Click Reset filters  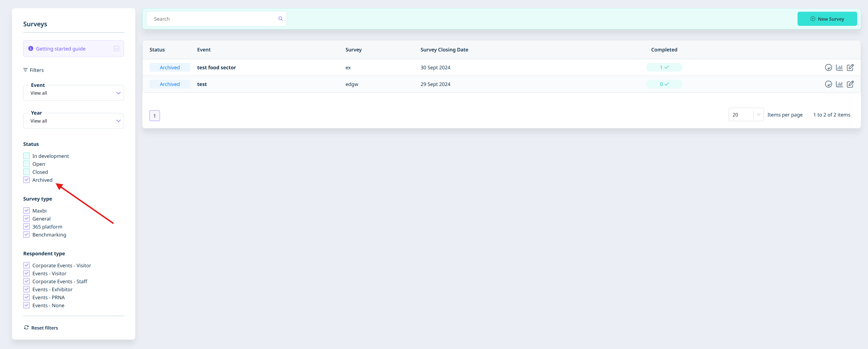pyautogui.click(x=41, y=328)
